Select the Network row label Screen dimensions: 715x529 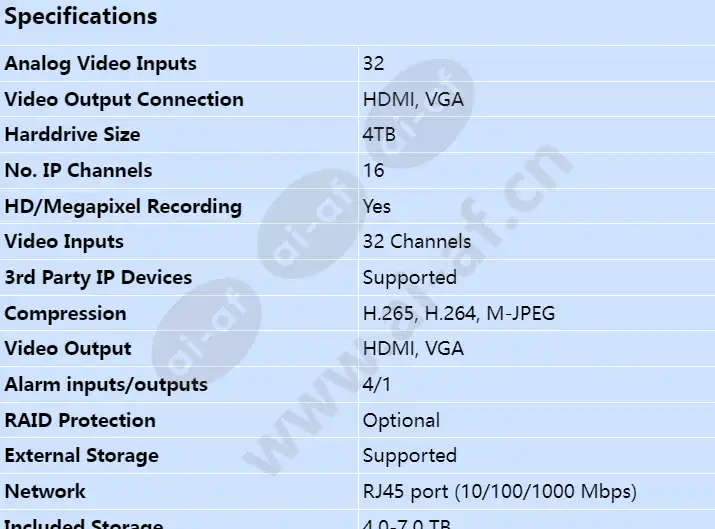click(45, 492)
